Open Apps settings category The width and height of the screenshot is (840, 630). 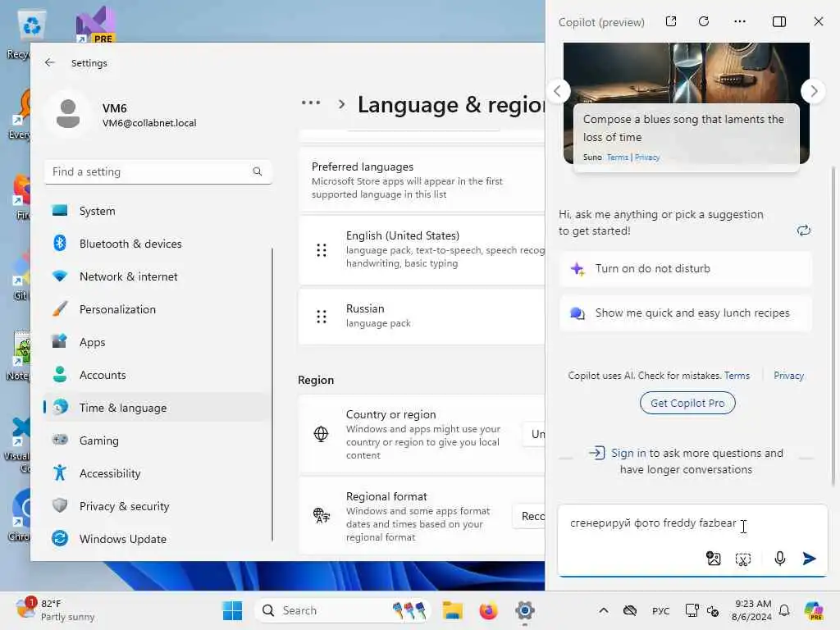tap(157, 342)
